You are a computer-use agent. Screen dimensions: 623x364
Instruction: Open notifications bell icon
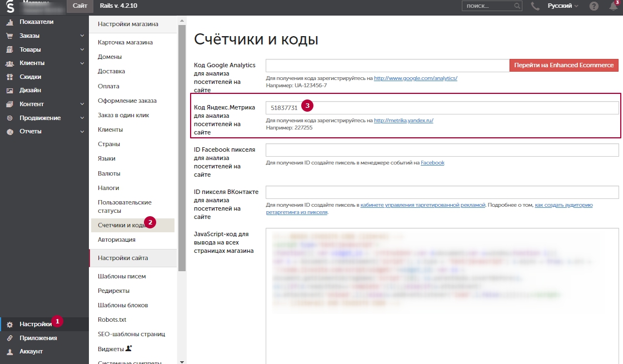coord(613,6)
